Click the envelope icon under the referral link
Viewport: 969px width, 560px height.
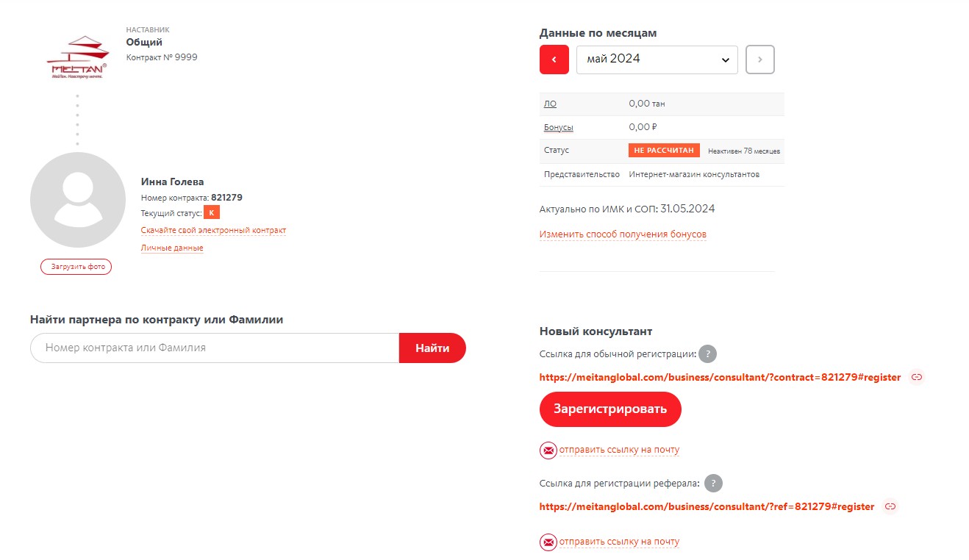tap(548, 542)
